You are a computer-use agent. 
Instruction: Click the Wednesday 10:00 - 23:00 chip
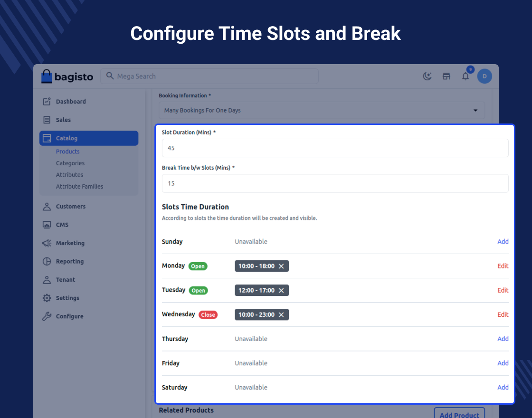262,314
